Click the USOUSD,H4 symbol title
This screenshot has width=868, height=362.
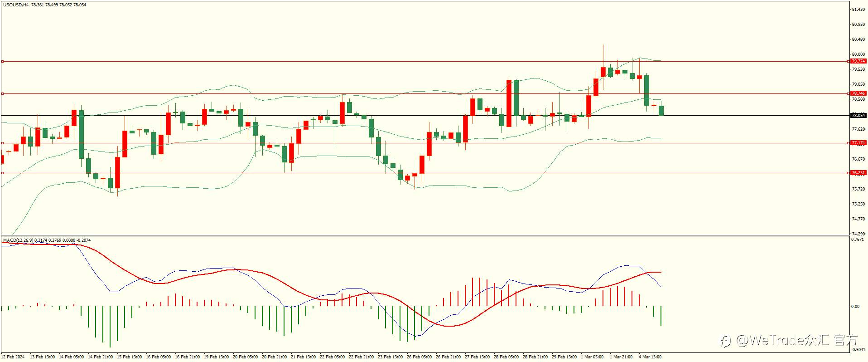pos(16,5)
